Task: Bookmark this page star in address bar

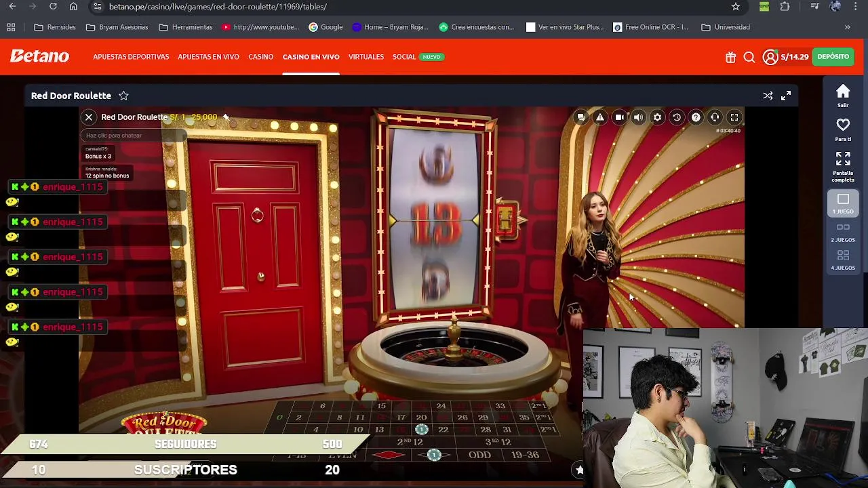Action: click(736, 7)
